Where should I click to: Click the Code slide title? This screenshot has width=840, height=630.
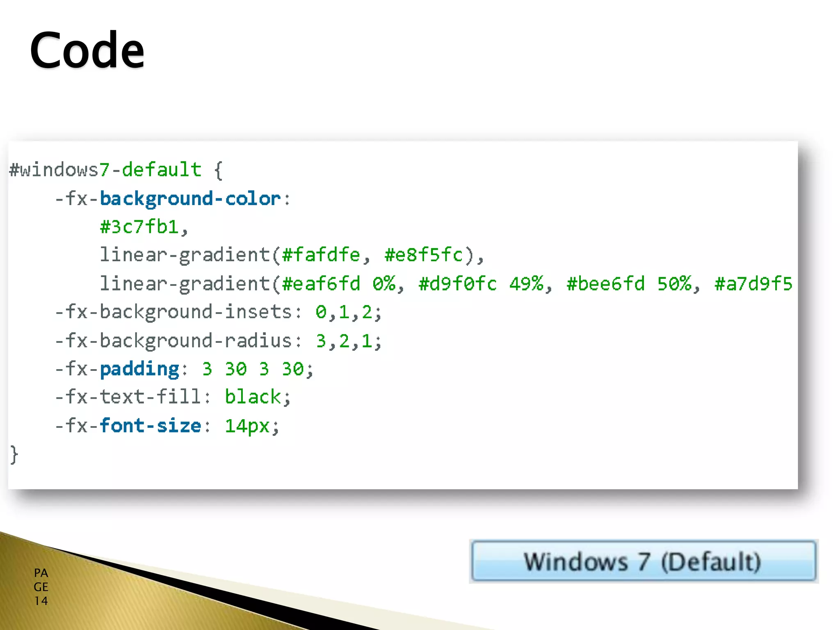point(87,50)
